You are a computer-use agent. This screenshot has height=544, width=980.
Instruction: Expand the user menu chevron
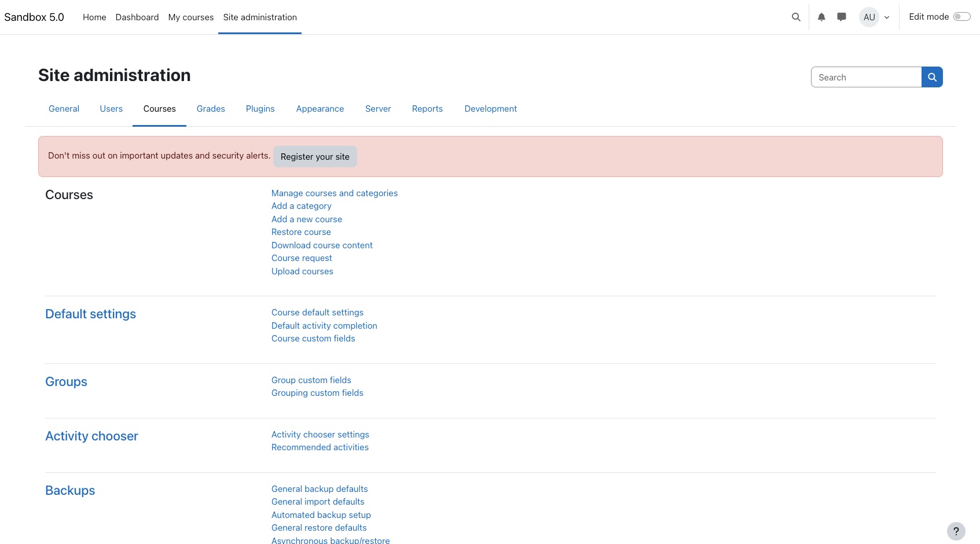click(886, 17)
